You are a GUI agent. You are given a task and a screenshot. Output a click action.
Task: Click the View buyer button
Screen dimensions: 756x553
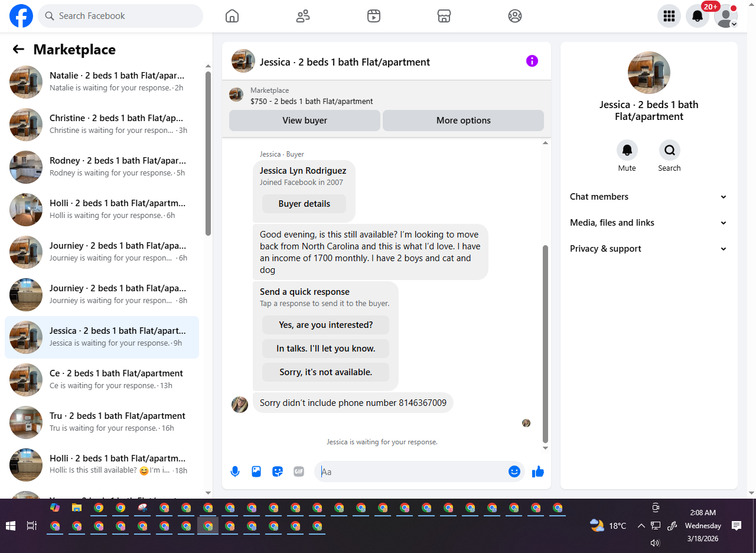(305, 121)
